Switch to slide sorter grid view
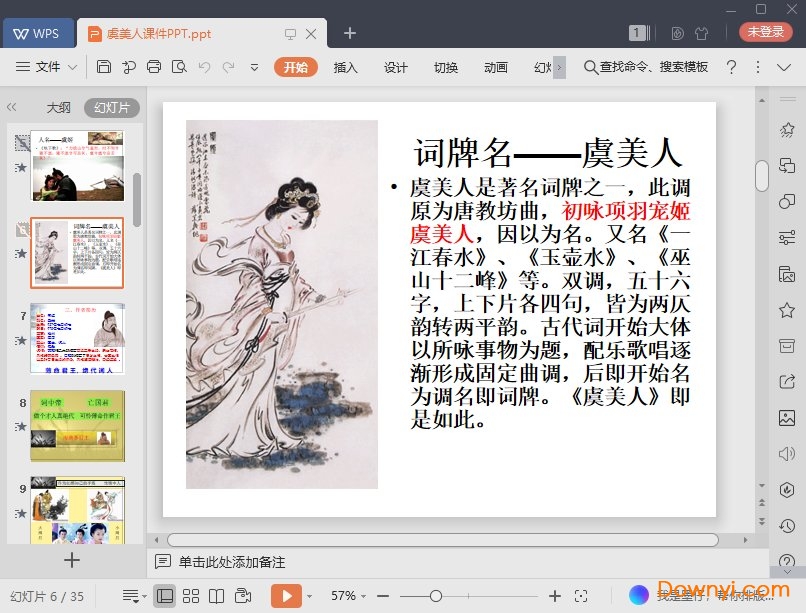The image size is (806, 613). [x=192, y=596]
